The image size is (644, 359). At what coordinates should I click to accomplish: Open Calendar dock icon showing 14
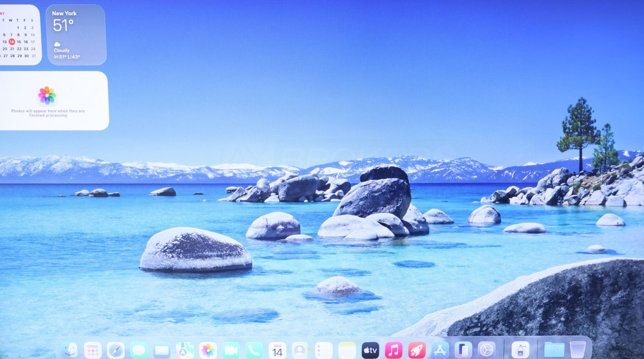(277, 350)
